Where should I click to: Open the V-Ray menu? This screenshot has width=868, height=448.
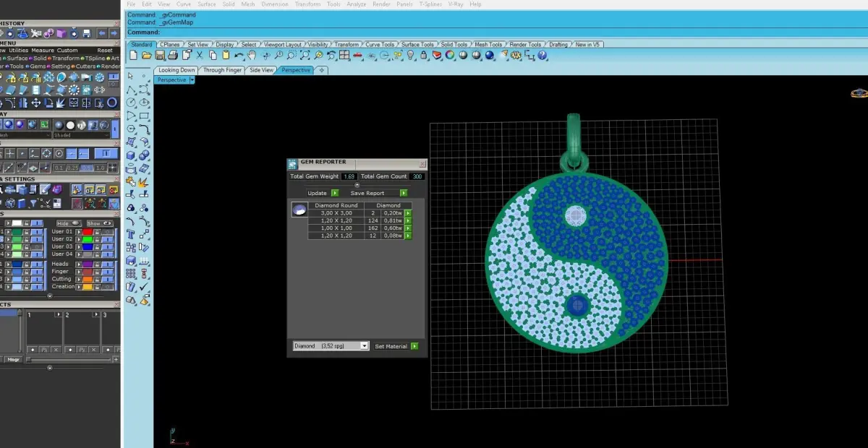coord(456,4)
